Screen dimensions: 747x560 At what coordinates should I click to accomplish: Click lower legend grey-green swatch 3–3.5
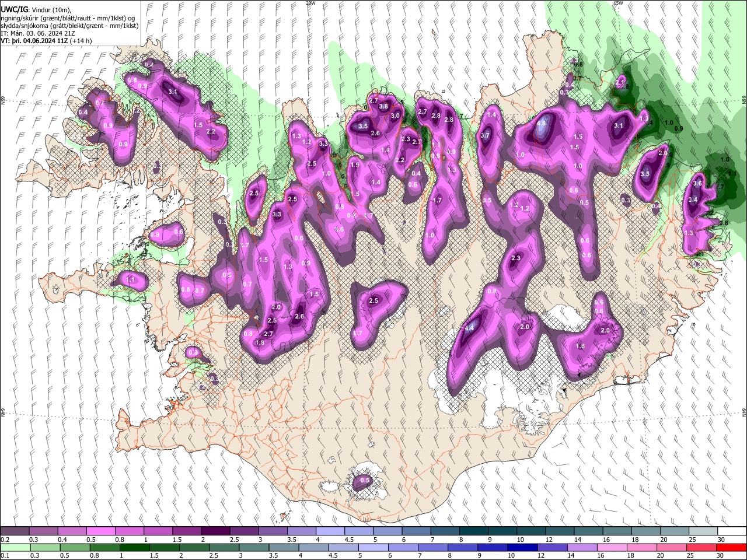[x=254, y=547]
